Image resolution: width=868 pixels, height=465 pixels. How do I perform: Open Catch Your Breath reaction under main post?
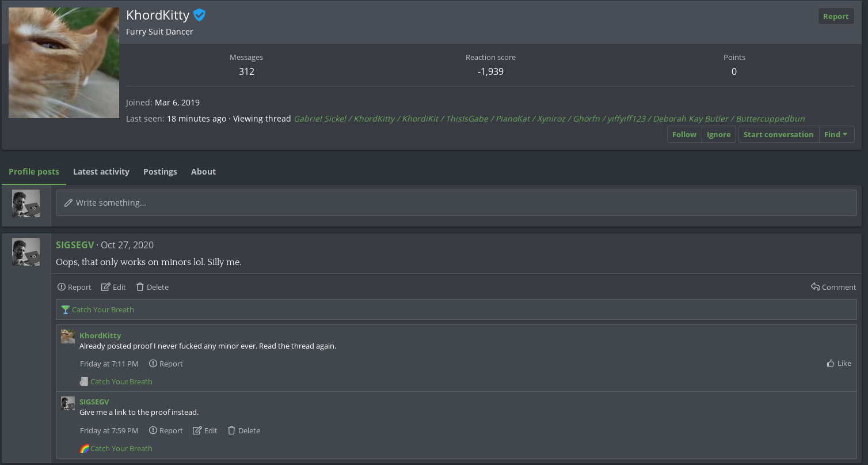103,309
